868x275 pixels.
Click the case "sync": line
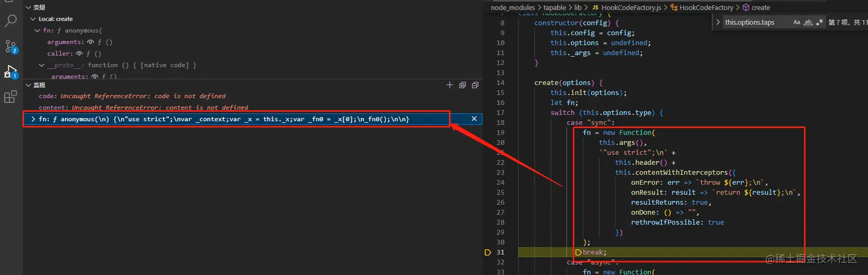(x=591, y=122)
